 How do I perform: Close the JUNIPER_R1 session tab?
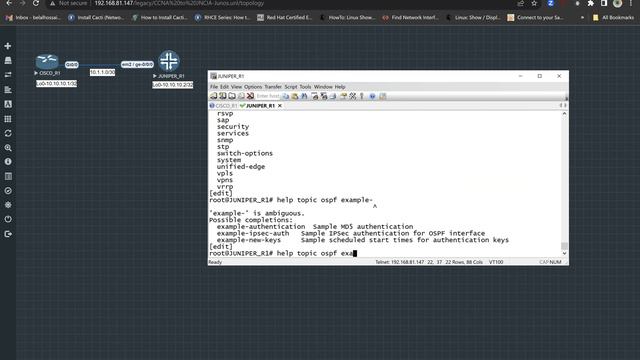pyautogui.click(x=280, y=106)
